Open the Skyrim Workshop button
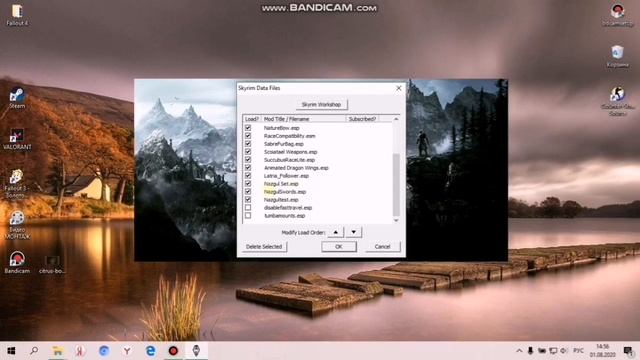This screenshot has width=640, height=360. pyautogui.click(x=322, y=104)
